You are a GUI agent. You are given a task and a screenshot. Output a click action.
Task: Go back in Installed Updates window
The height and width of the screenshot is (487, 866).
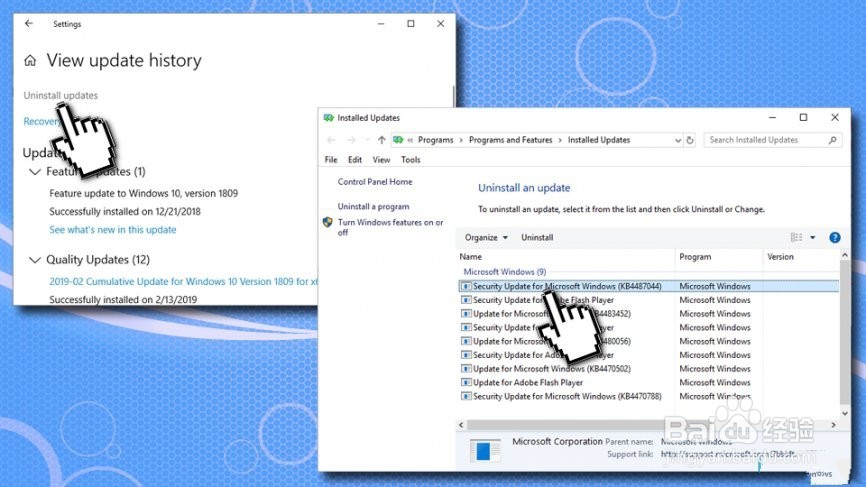point(331,140)
